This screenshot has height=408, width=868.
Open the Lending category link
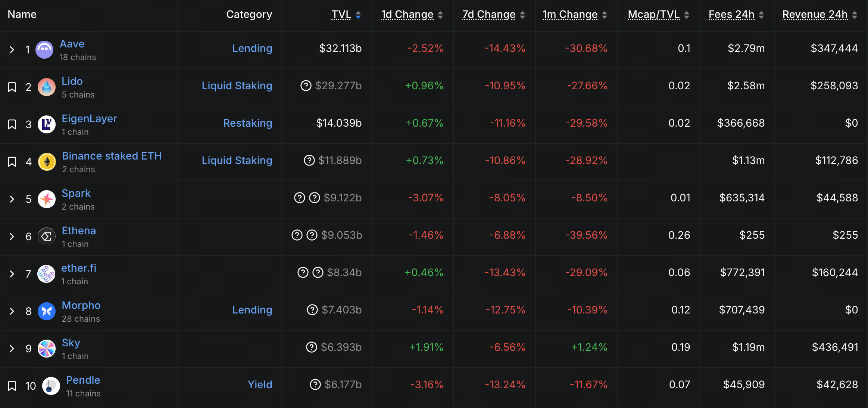pyautogui.click(x=252, y=48)
